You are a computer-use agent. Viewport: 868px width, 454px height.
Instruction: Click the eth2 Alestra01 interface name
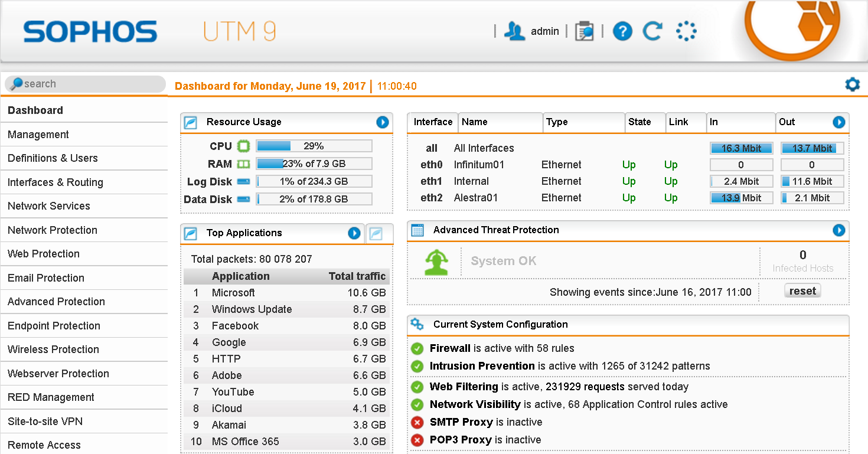[x=475, y=198]
